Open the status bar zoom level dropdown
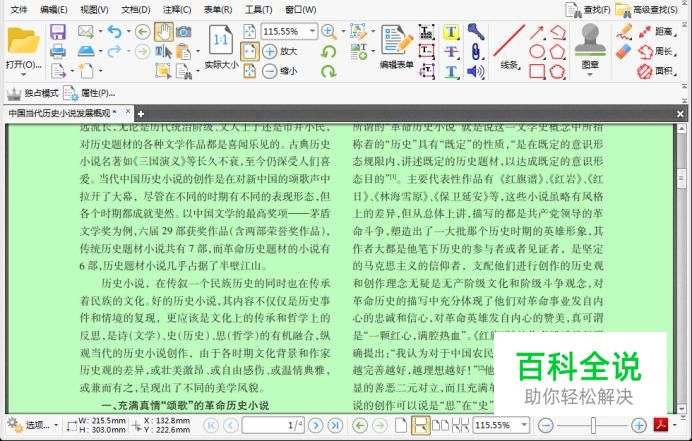The height and width of the screenshot is (441, 692). coord(523,426)
